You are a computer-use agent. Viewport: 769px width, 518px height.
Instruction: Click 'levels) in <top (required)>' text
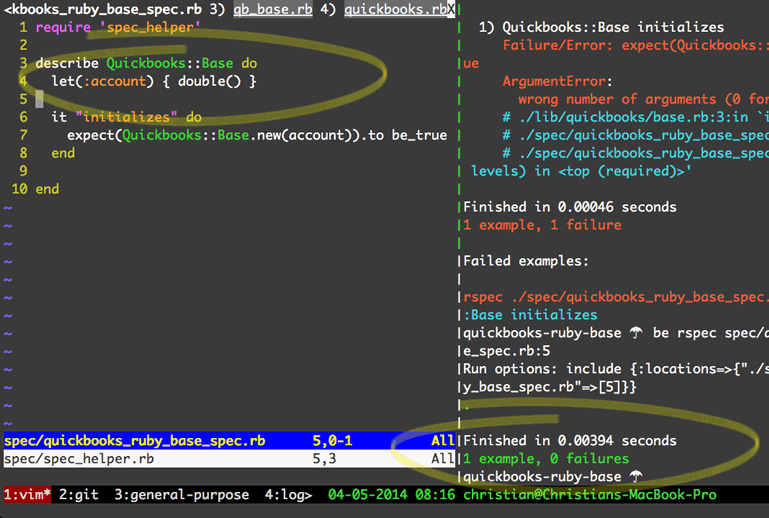581,171
